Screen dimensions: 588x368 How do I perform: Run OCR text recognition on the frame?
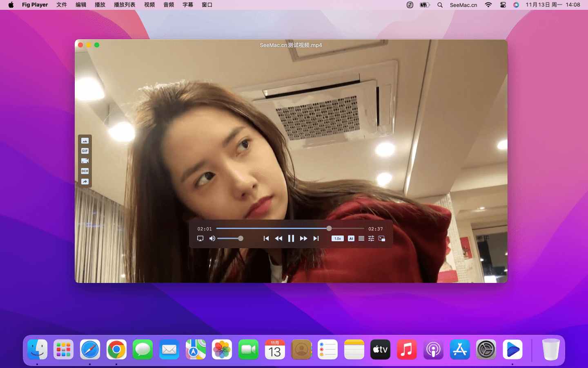85,171
